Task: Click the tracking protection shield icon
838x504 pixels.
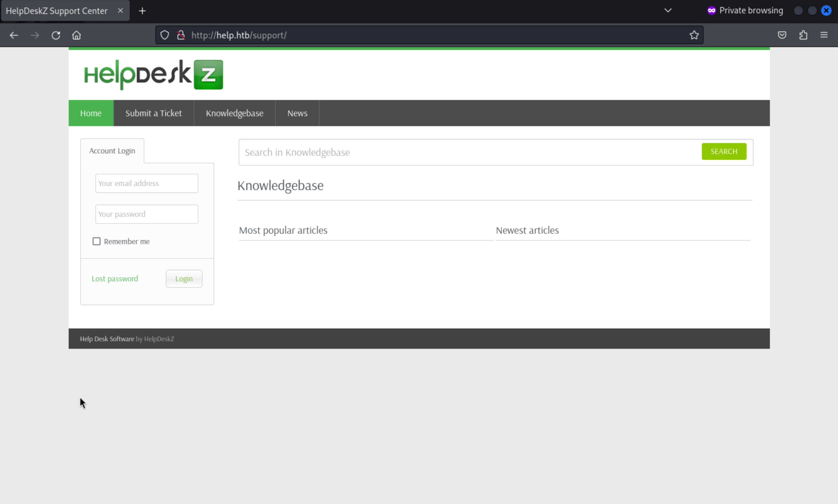Action: coord(164,35)
